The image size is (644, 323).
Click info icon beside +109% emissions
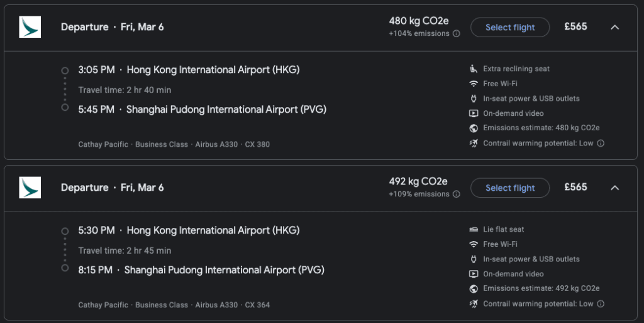(x=457, y=195)
